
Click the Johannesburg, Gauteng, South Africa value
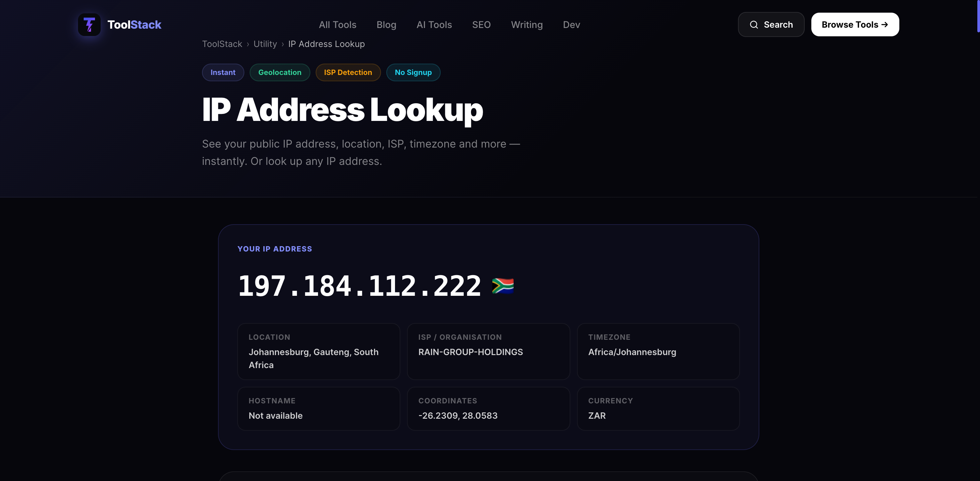[x=313, y=358]
